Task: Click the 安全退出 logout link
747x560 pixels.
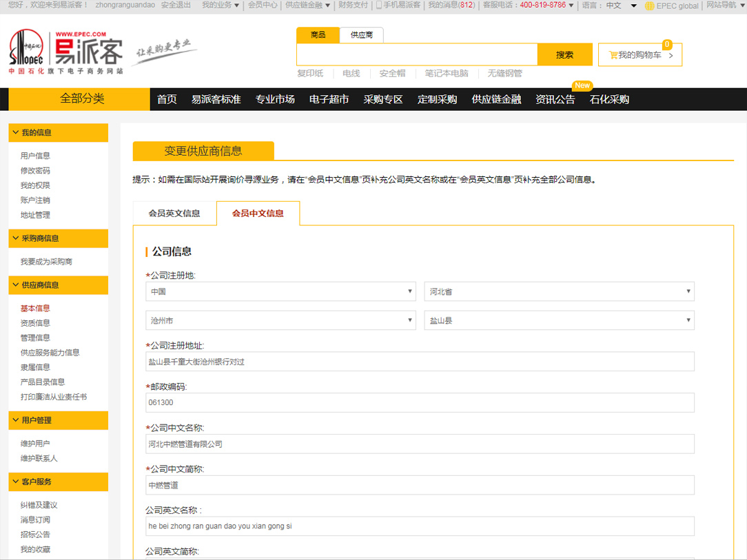Action: point(176,6)
